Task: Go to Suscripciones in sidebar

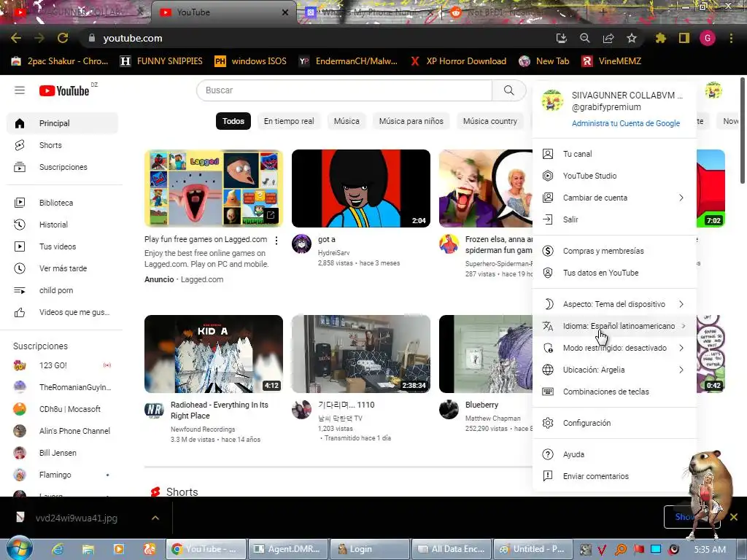Action: point(63,167)
